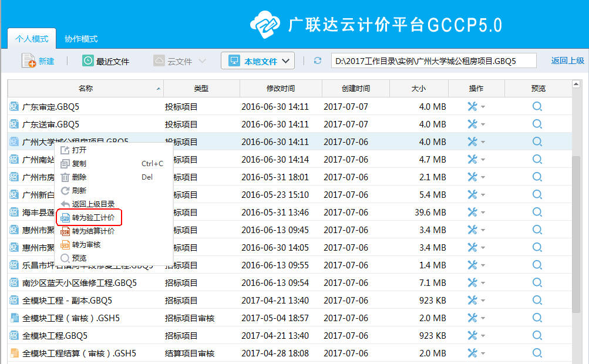Sort the list by the 名称 column header
This screenshot has width=589, height=364.
click(85, 89)
